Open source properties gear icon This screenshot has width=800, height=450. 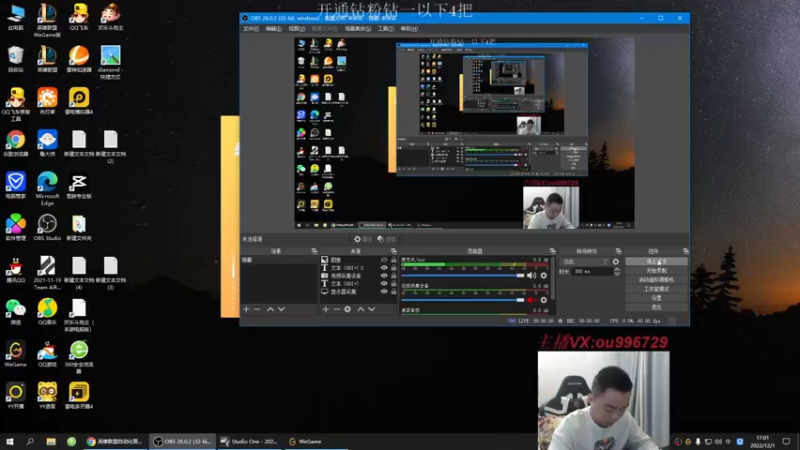pyautogui.click(x=348, y=309)
